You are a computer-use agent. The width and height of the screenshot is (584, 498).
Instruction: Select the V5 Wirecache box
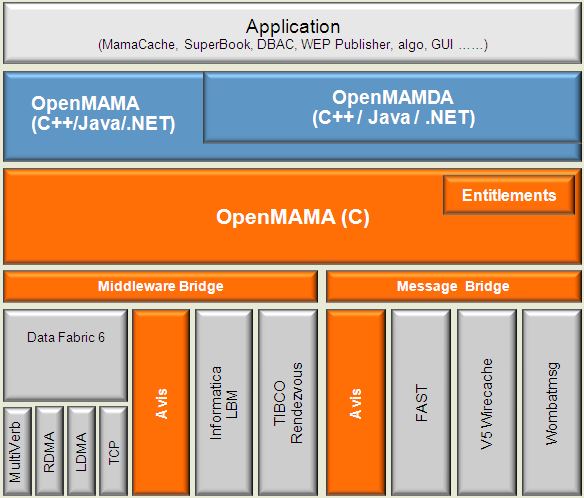(x=487, y=403)
